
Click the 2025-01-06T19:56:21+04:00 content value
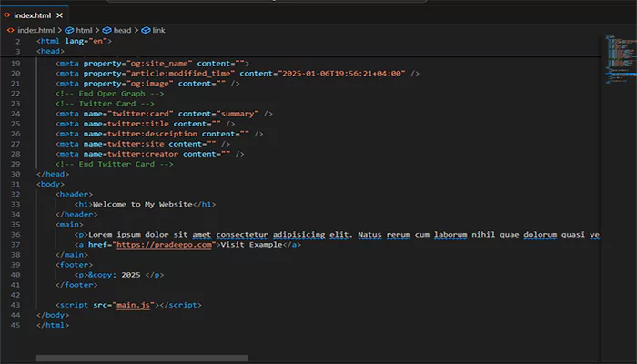click(x=341, y=74)
